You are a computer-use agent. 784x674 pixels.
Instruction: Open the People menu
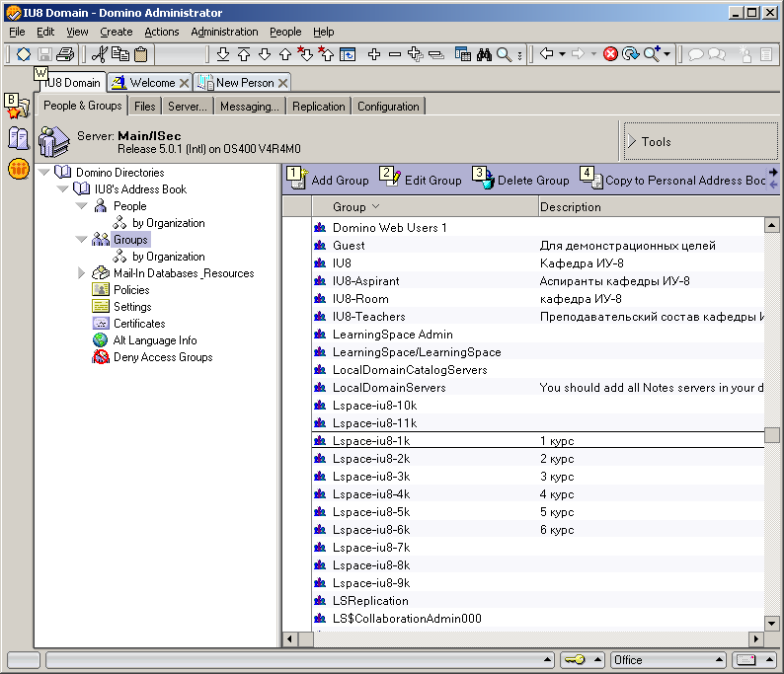tap(285, 32)
